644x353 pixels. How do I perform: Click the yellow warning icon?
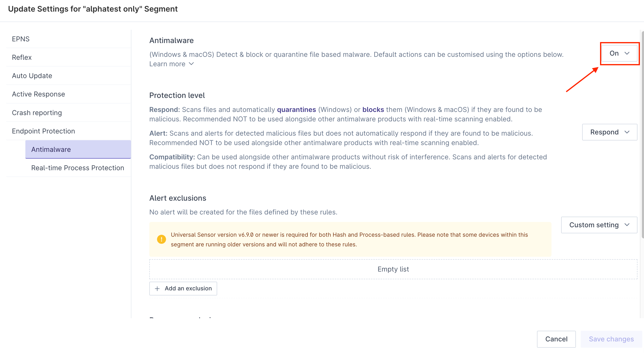point(162,239)
